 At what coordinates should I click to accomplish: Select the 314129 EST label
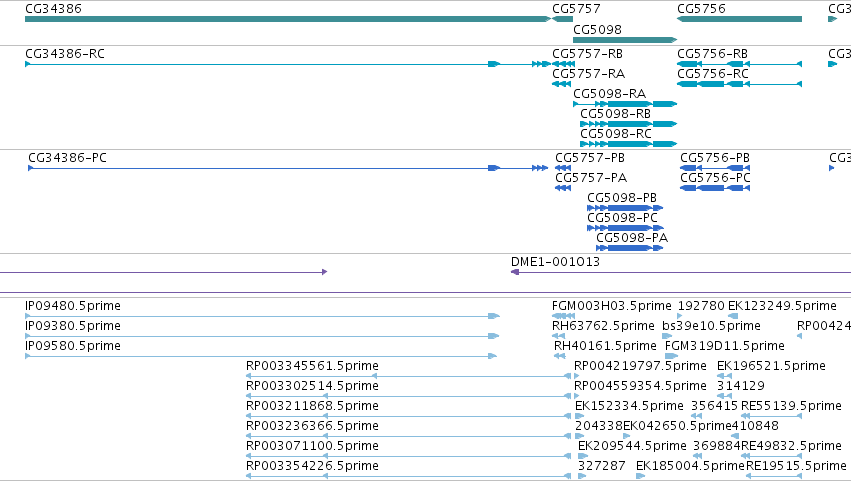[x=741, y=387]
